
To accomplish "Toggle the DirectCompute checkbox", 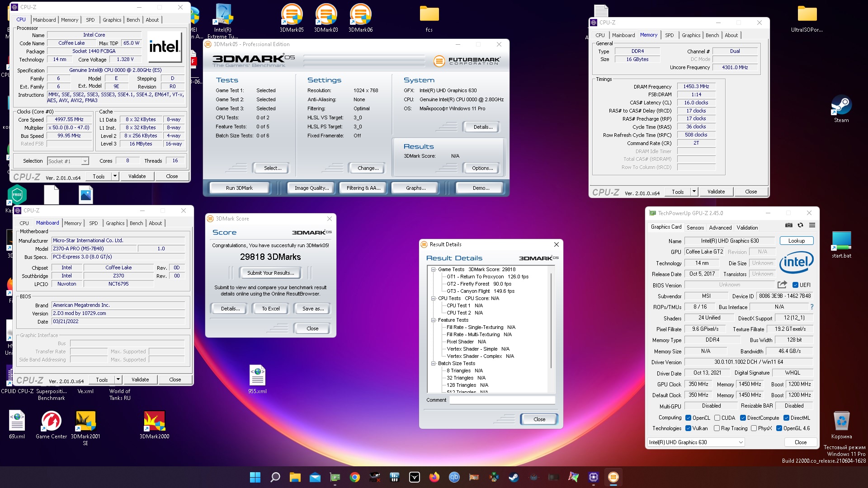I will click(743, 418).
